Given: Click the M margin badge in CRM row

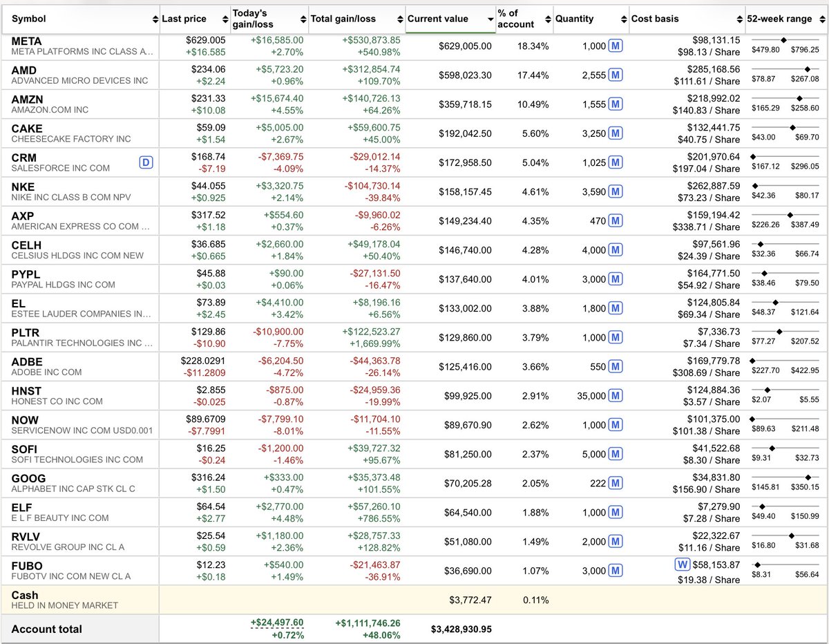Looking at the screenshot, I should click(616, 163).
